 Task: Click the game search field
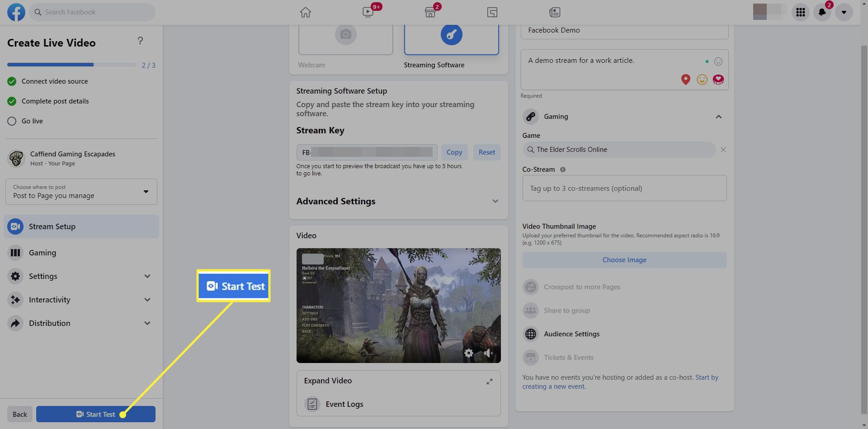point(619,150)
